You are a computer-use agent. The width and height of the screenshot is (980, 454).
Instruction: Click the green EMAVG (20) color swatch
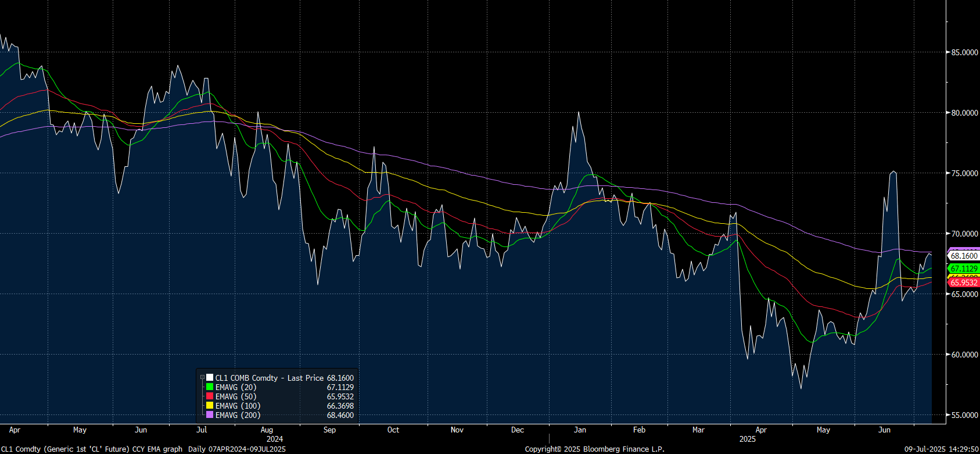pos(210,387)
